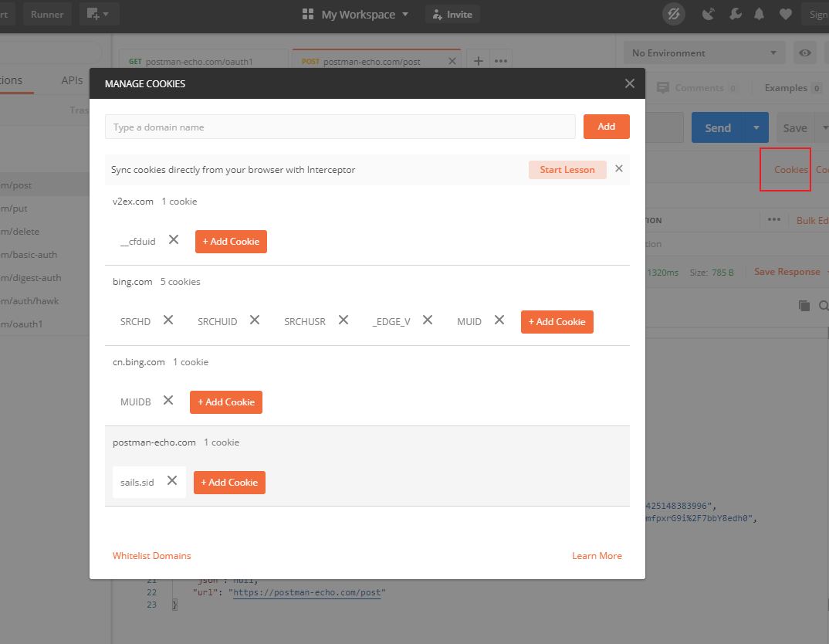Viewport: 829px width, 644px height.
Task: Open the postman-echo.com/post URL link
Action: (306, 592)
